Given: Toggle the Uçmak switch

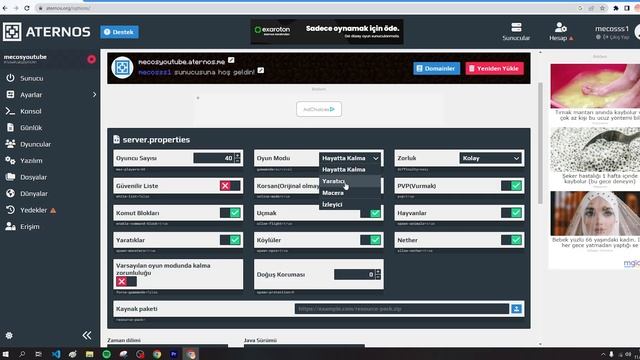Looking at the screenshot, I should (371, 213).
